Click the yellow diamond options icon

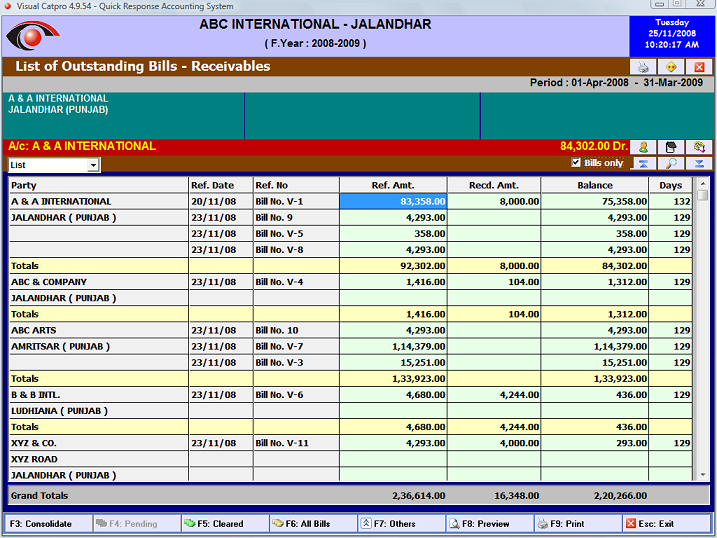coord(671,67)
